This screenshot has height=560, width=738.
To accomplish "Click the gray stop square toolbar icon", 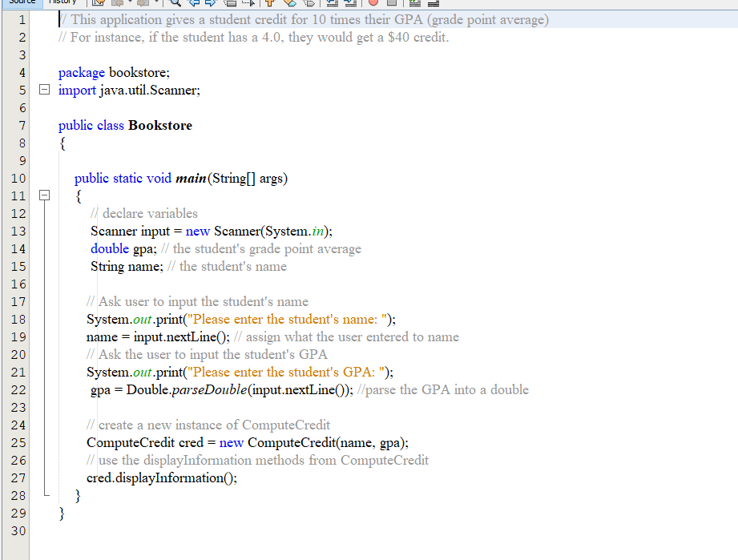I will click(x=392, y=2).
